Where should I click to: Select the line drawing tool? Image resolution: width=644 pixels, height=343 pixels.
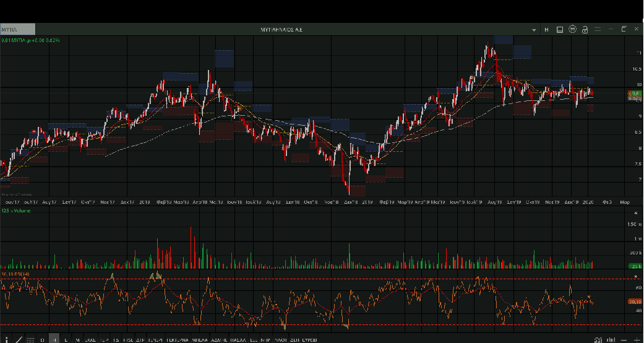tap(18, 339)
